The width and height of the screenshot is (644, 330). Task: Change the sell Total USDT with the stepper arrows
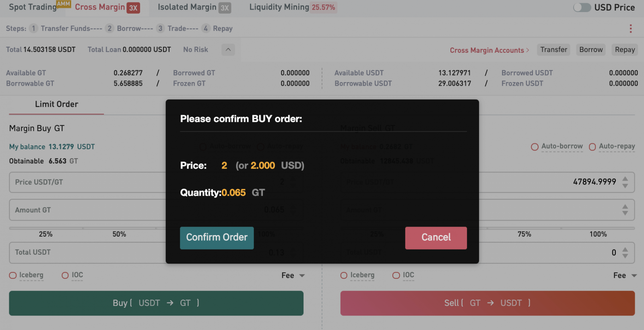[x=625, y=253]
